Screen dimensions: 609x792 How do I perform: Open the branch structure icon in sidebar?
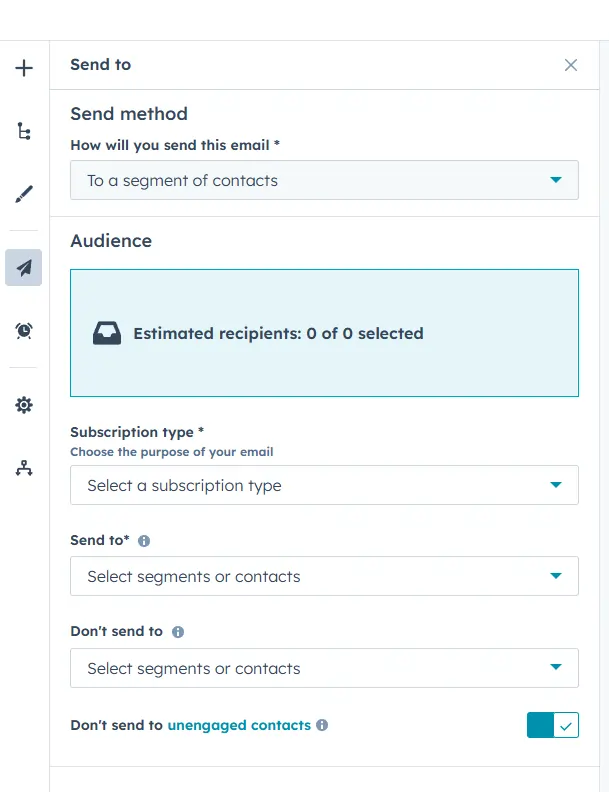click(24, 131)
